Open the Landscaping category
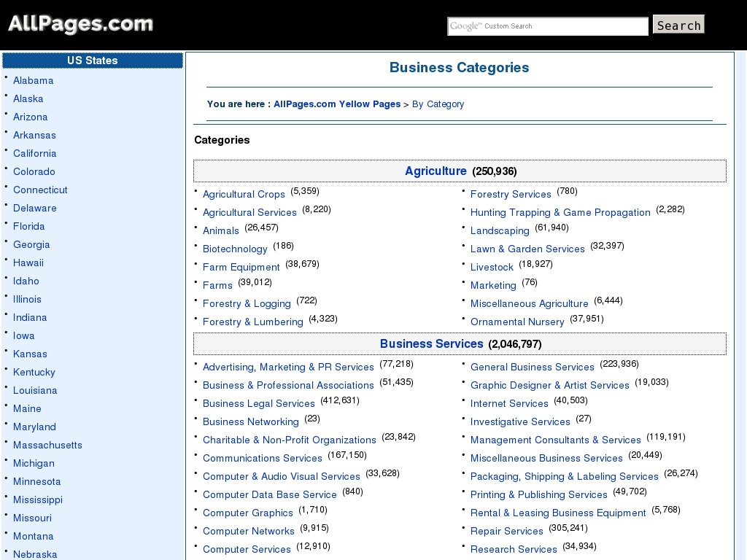747x560 pixels. pyautogui.click(x=500, y=231)
